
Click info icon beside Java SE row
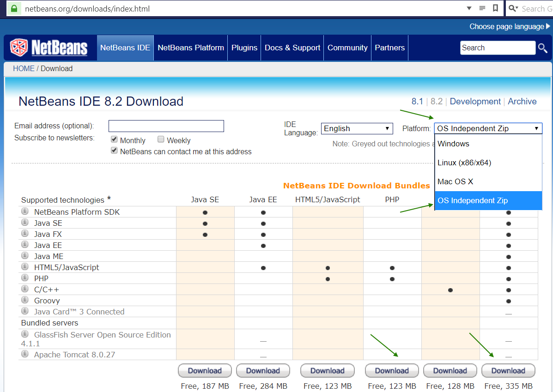click(24, 222)
